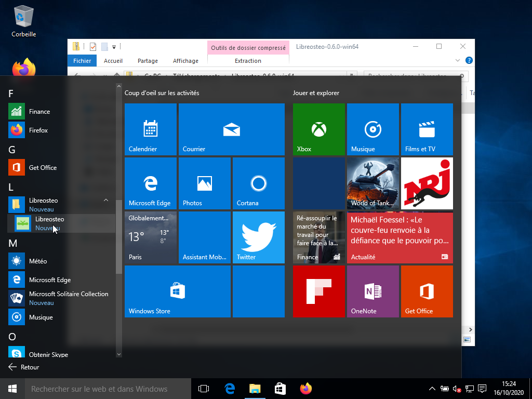Image resolution: width=532 pixels, height=399 pixels.
Task: Click the Windows Start button
Action: 12,389
